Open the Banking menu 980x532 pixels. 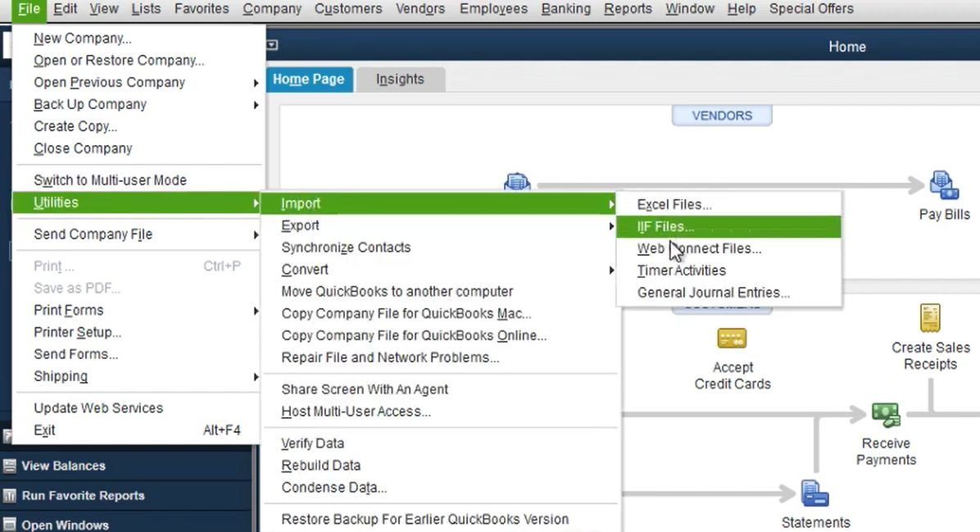click(x=565, y=9)
